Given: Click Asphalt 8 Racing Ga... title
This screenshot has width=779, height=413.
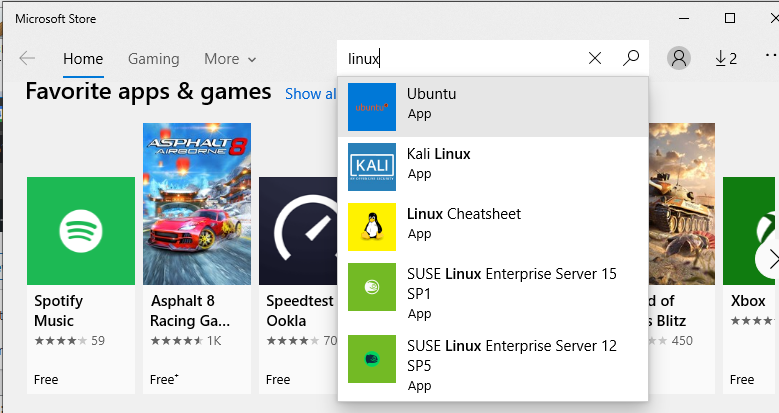Looking at the screenshot, I should [x=190, y=311].
